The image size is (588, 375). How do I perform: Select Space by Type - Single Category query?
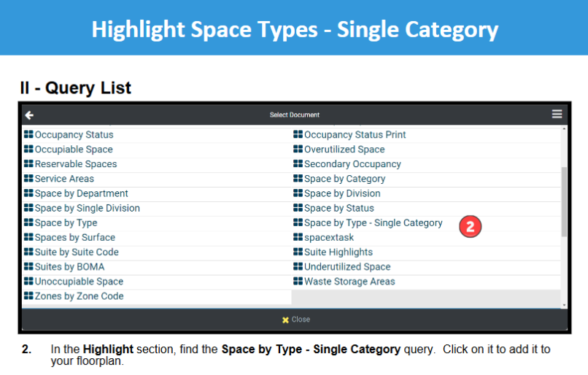(373, 223)
